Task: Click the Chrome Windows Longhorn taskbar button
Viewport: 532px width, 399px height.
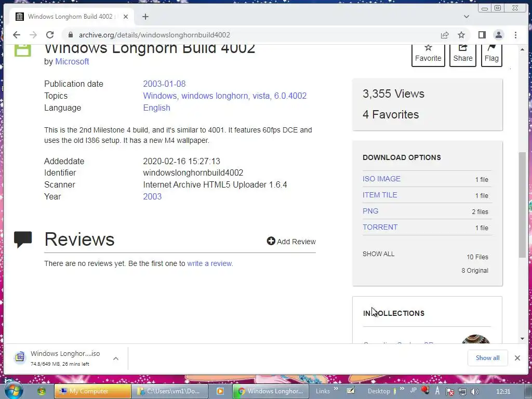Action: 271,391
